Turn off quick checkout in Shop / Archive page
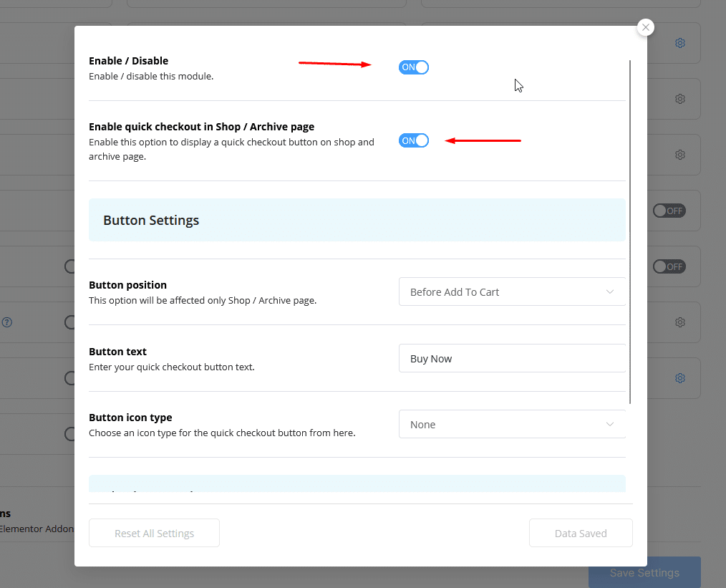The image size is (726, 588). point(414,141)
